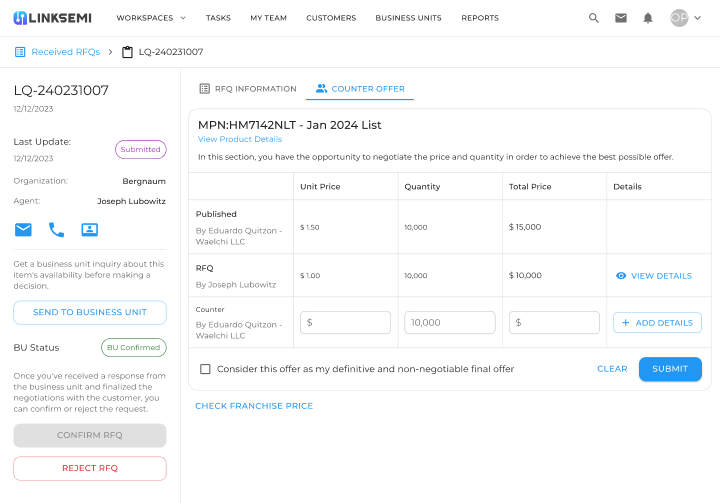Click the user avatar

pyautogui.click(x=679, y=18)
